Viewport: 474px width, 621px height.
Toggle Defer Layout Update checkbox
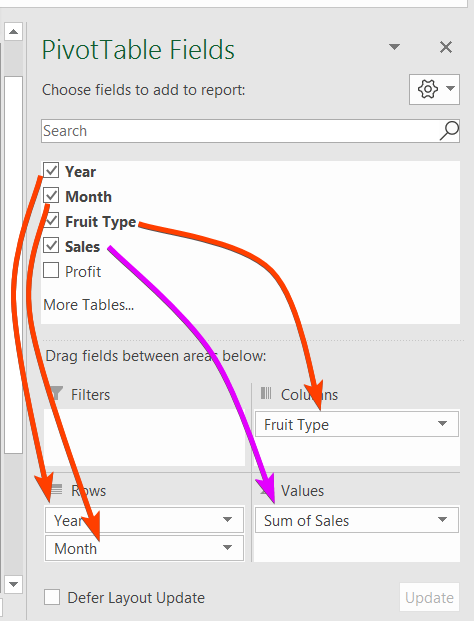[x=52, y=597]
